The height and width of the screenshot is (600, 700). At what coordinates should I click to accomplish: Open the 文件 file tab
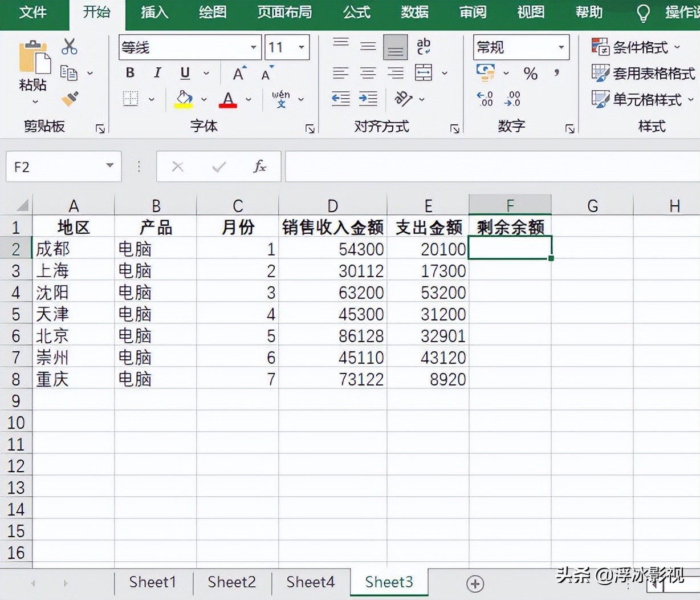(x=33, y=12)
